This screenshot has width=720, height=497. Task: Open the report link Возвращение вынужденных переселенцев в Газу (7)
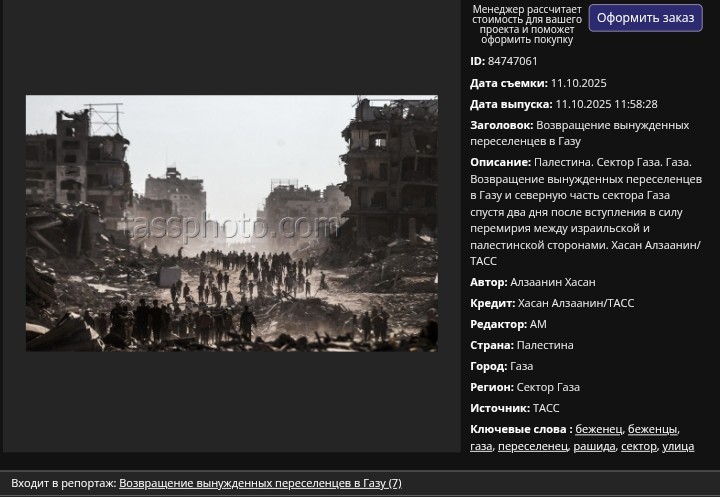click(260, 483)
